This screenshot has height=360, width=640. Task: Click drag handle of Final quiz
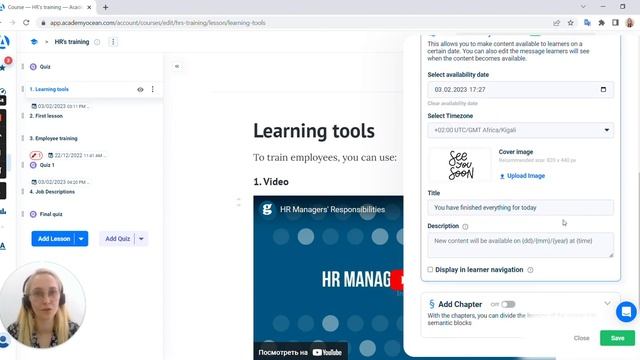[22, 214]
